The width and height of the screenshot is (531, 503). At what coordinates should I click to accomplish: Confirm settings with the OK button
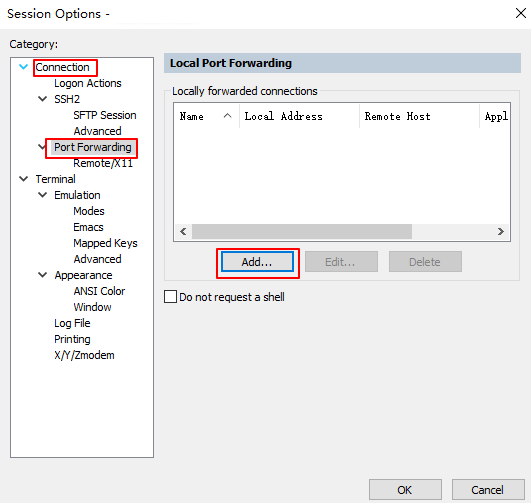tap(405, 489)
